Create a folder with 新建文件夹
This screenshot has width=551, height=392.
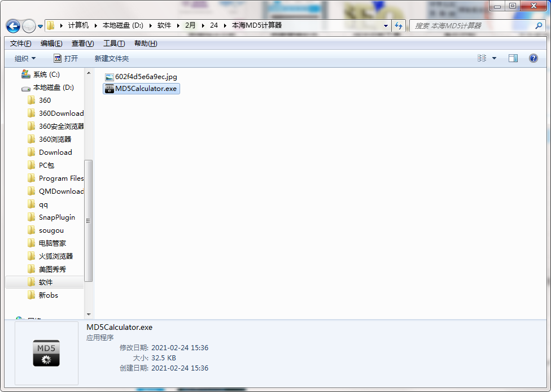(x=112, y=58)
